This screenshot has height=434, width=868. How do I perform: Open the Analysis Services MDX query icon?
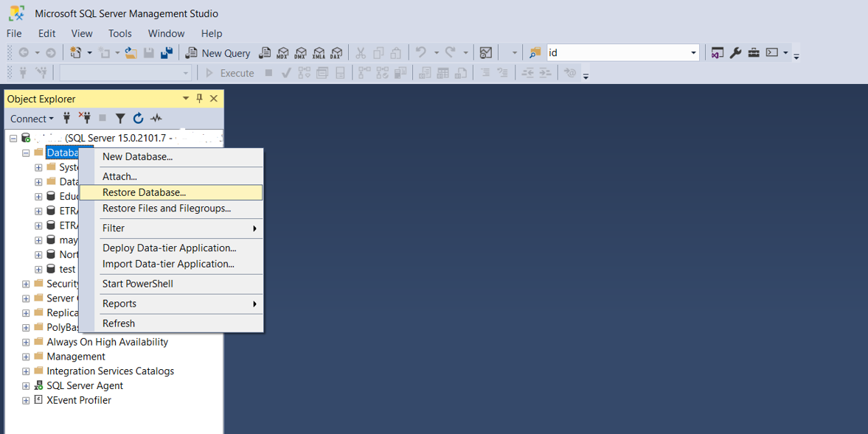(x=282, y=53)
